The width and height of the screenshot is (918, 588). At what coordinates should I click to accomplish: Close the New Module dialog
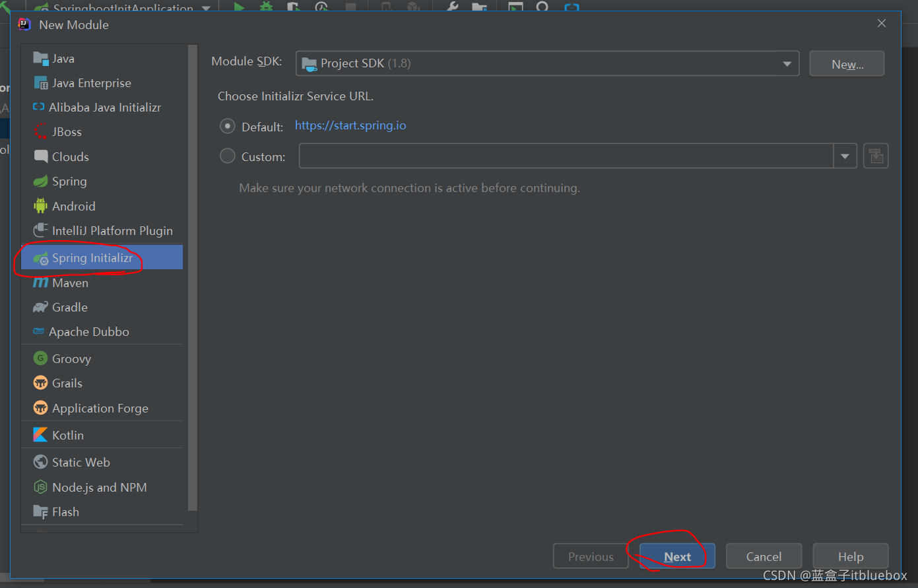(x=881, y=23)
